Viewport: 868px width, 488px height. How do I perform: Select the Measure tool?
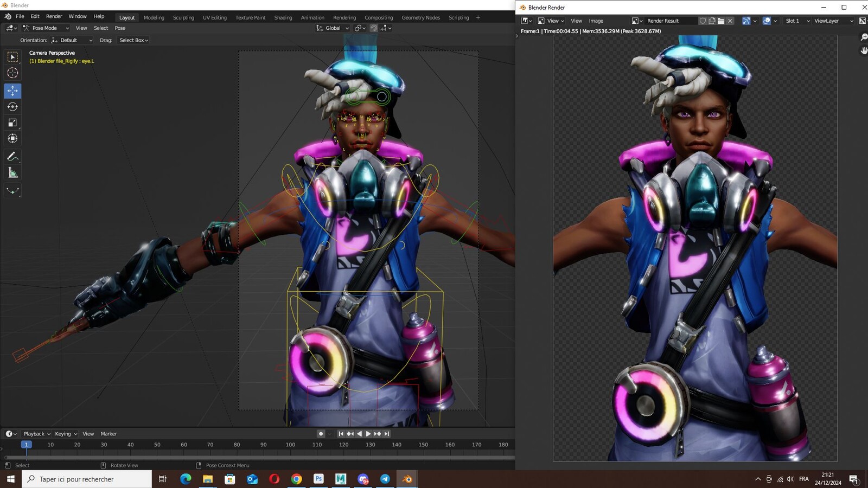(x=12, y=173)
